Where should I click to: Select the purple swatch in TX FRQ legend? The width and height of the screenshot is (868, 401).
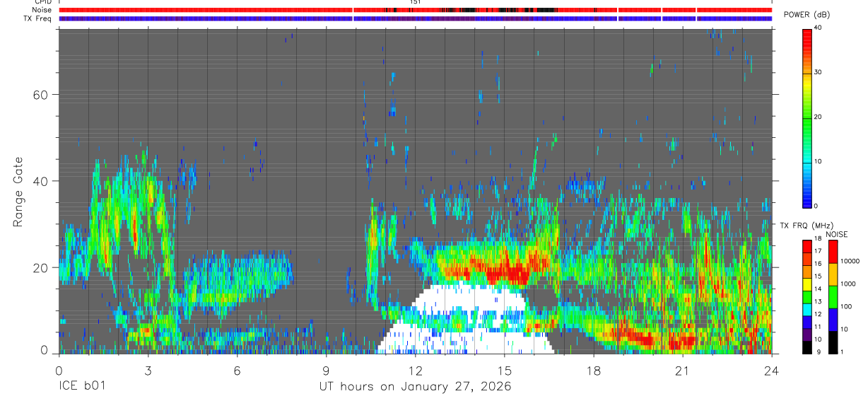[x=807, y=336]
